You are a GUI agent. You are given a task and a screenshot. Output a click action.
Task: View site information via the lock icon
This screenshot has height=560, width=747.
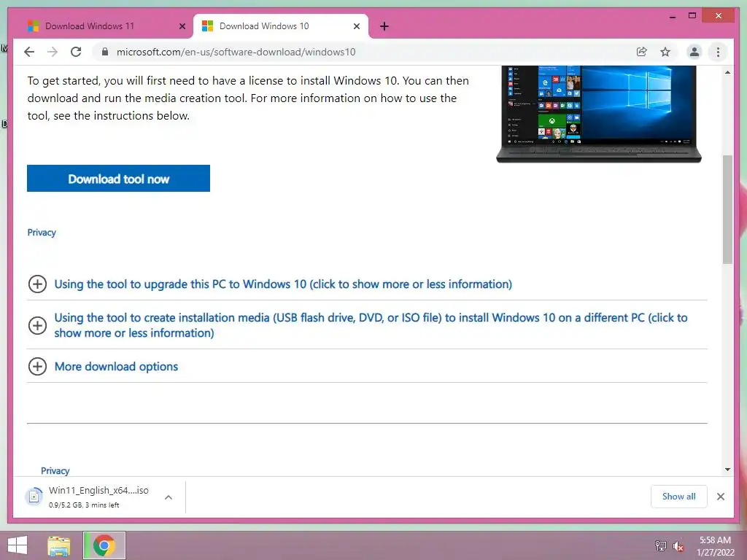click(x=105, y=52)
